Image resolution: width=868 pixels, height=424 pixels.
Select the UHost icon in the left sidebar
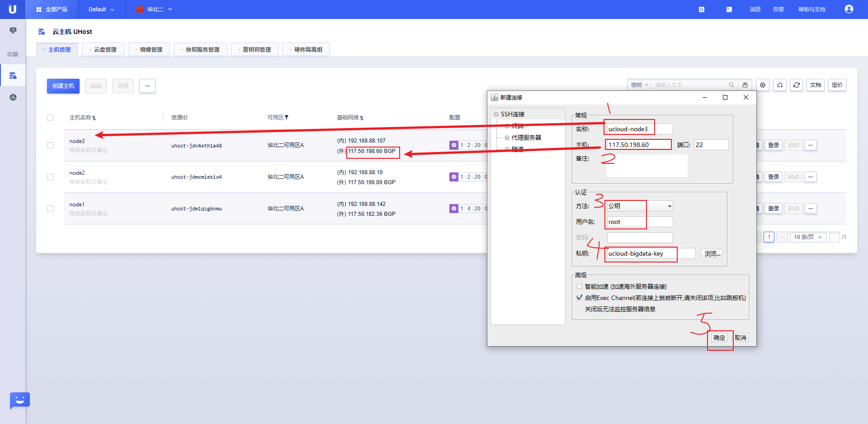(13, 76)
